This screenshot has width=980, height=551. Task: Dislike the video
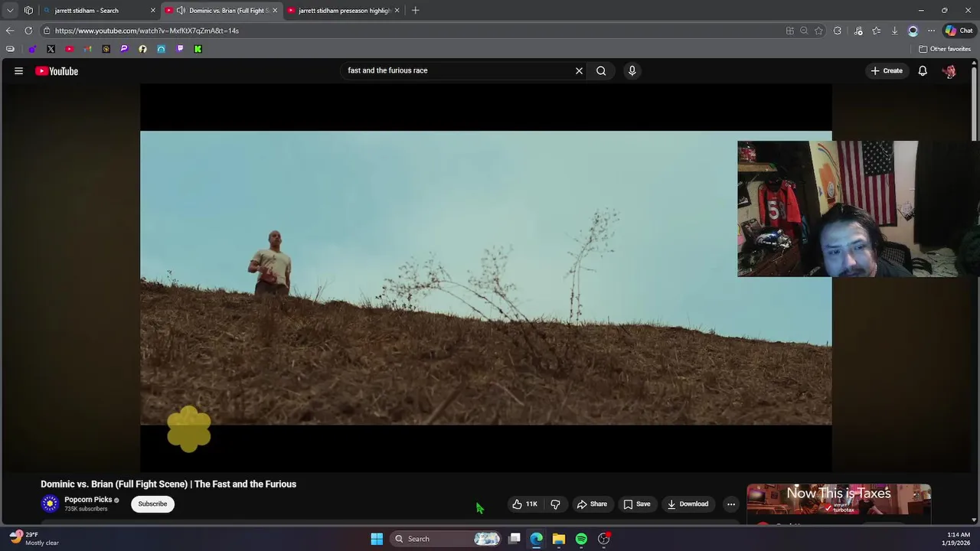click(x=555, y=504)
